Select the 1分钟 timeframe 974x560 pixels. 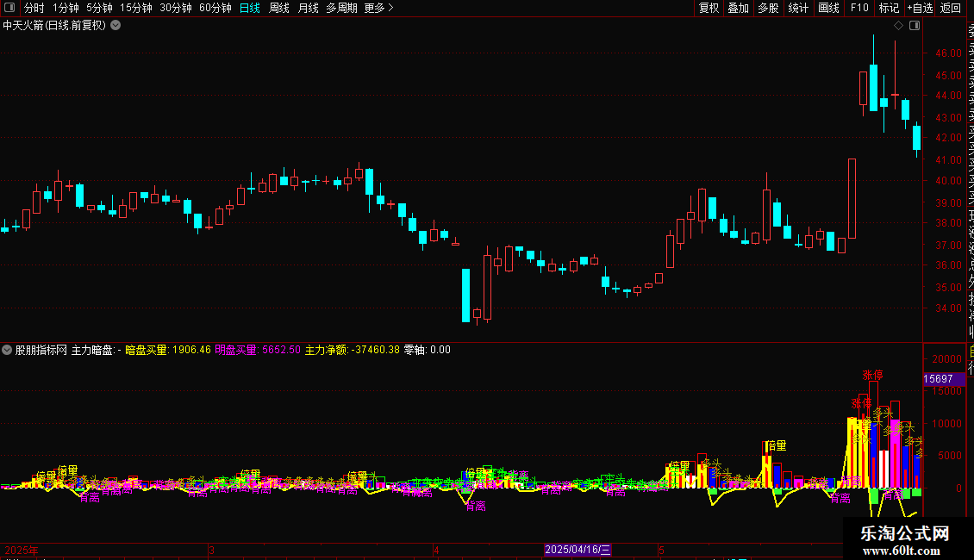coord(66,8)
